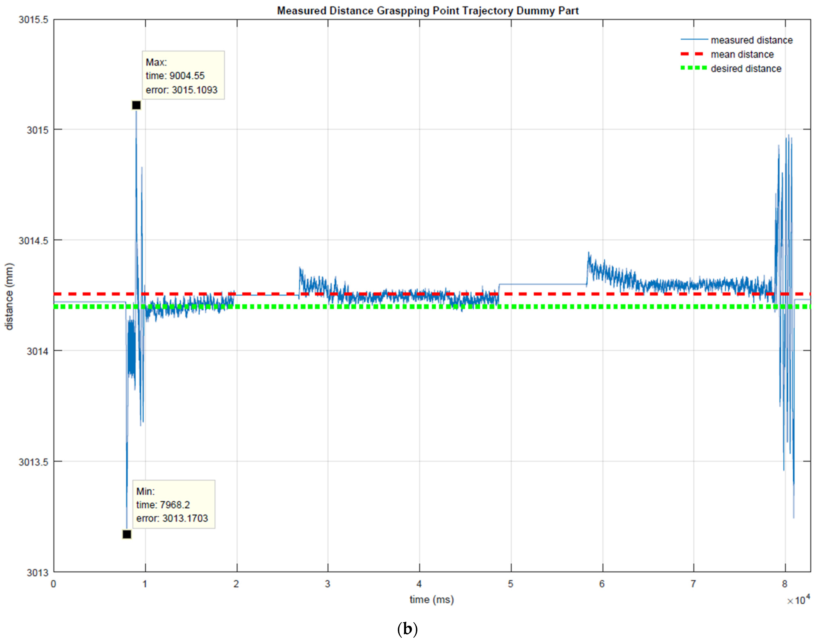The image size is (819, 644).
Task: Click the x-axis tick label 4
Action: [x=419, y=584]
